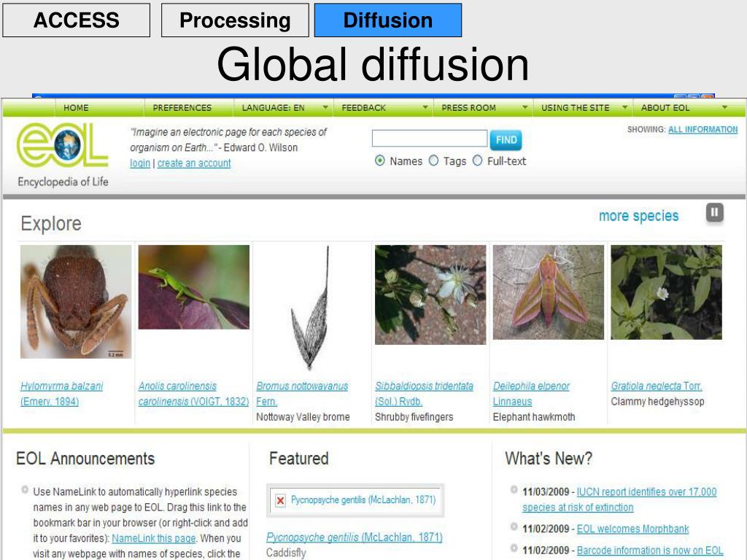Expand the Press Room menu arrow
747x560 pixels.
pyautogui.click(x=525, y=108)
